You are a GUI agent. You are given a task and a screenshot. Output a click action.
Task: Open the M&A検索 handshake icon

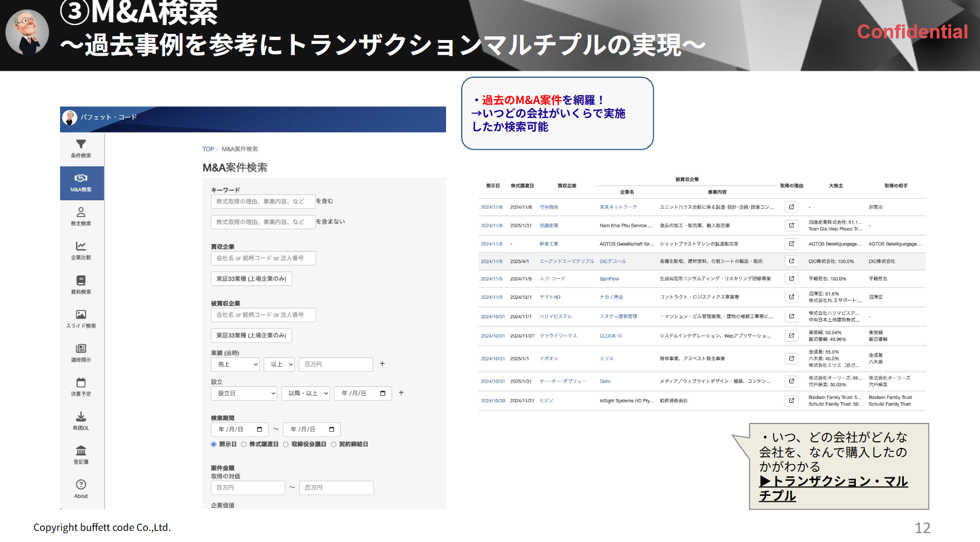pyautogui.click(x=81, y=179)
